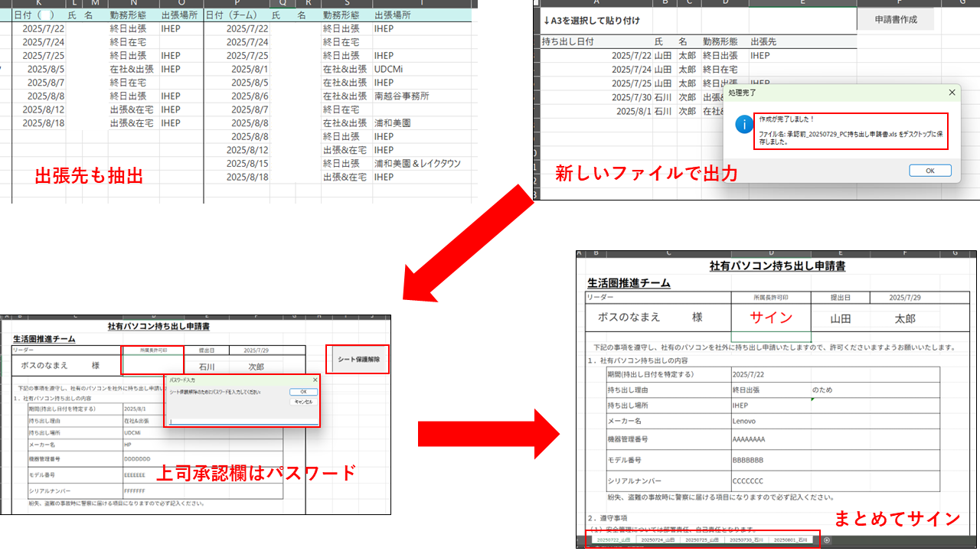Click the シート保護解除 button

(x=358, y=359)
